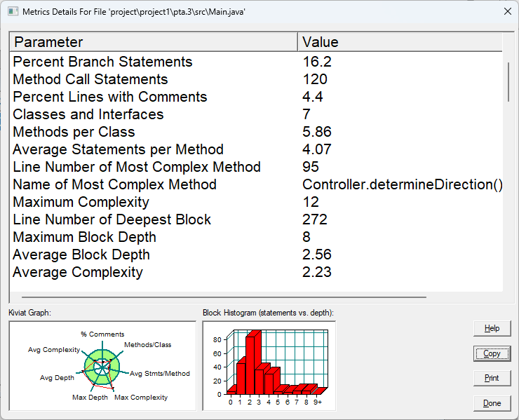Select Average Statements per Method row
The image size is (519, 420).
pos(256,149)
